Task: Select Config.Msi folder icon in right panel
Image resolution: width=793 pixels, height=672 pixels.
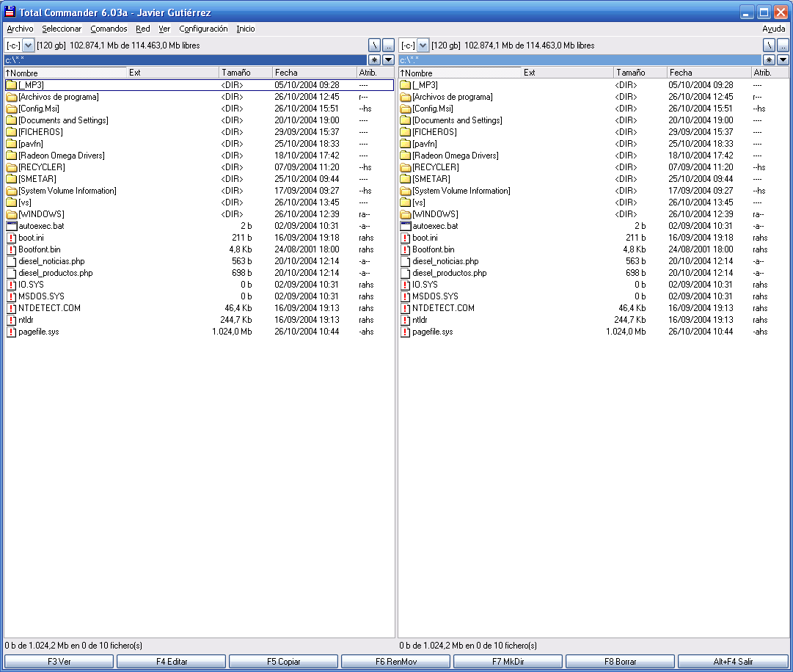Action: (406, 108)
